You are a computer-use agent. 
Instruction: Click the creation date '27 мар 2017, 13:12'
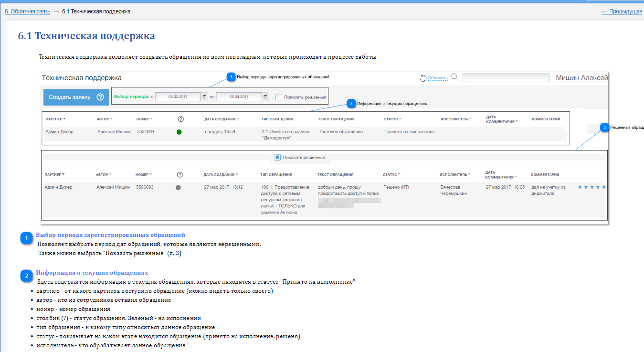[x=223, y=187]
